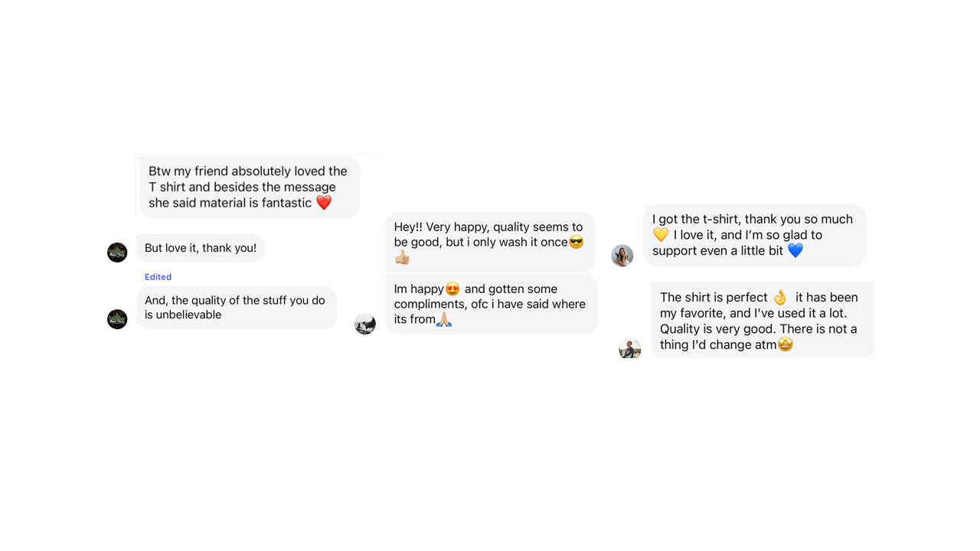Select the "But love it, thank you!" bubble
Viewport: 980px width, 551px height.
[201, 248]
